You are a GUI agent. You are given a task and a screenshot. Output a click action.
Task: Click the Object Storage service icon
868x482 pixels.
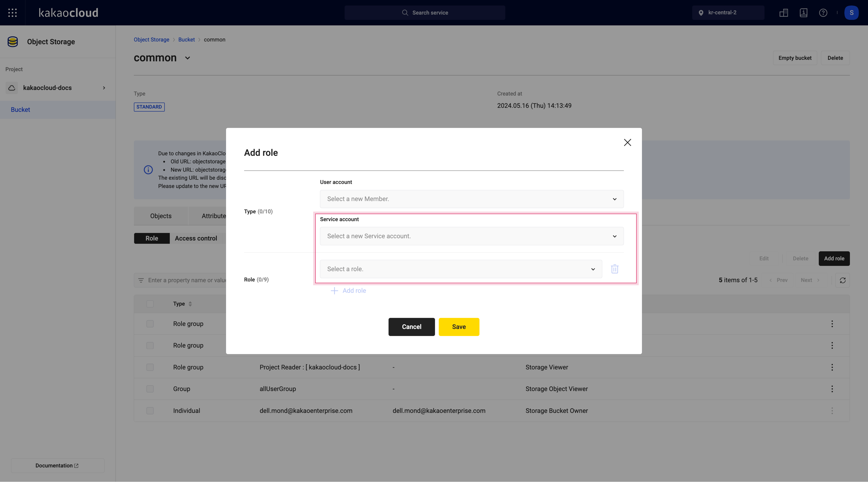coord(13,42)
